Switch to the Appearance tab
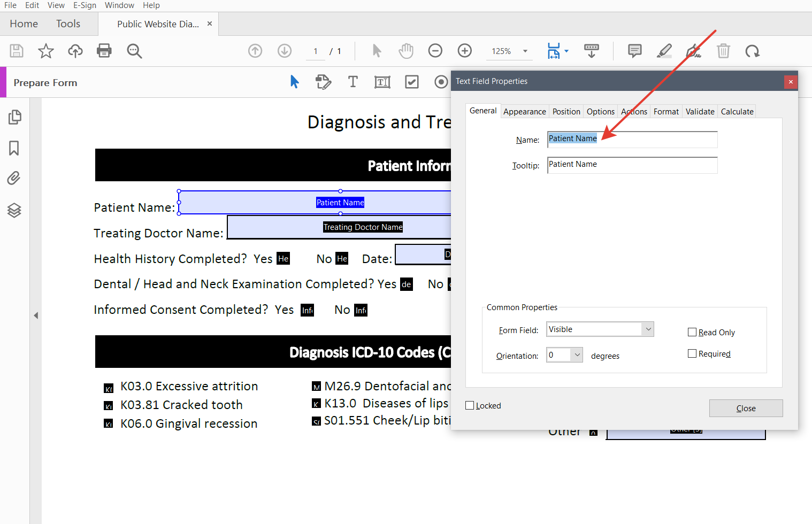 coord(524,111)
